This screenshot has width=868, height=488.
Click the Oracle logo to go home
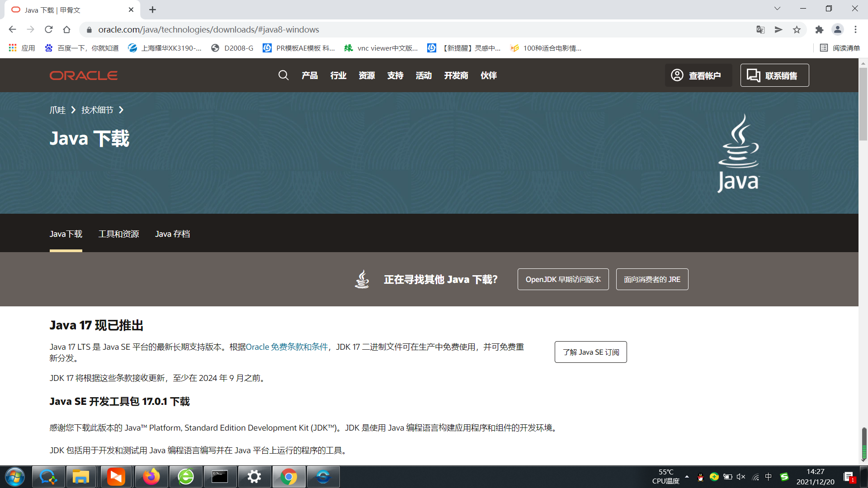[x=83, y=75]
